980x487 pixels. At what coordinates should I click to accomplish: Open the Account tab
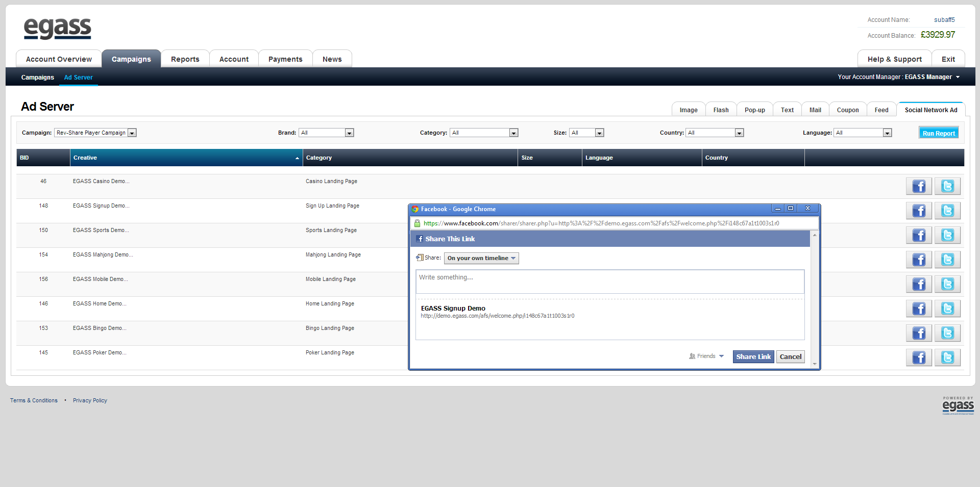(x=234, y=59)
